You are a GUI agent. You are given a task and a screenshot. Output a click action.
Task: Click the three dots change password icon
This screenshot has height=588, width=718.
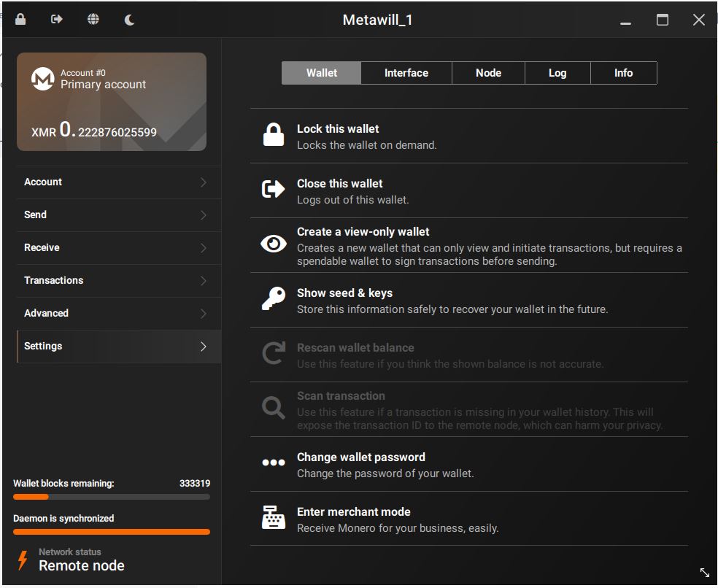tap(274, 463)
